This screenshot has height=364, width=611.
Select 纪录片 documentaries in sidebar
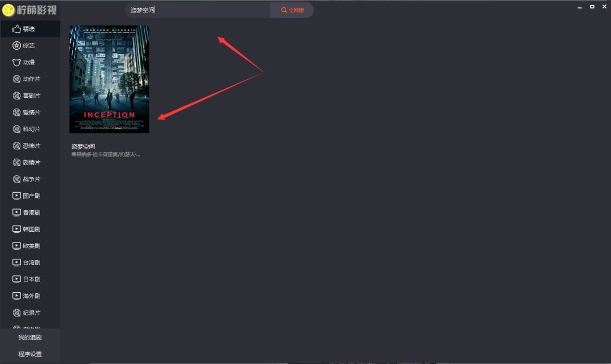(x=31, y=313)
